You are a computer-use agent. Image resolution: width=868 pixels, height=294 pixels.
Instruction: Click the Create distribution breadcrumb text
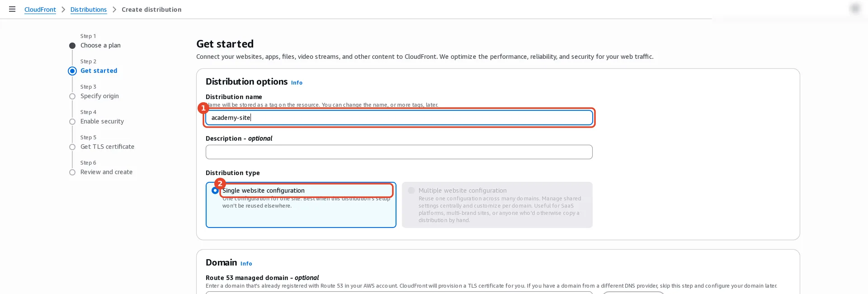tap(151, 9)
